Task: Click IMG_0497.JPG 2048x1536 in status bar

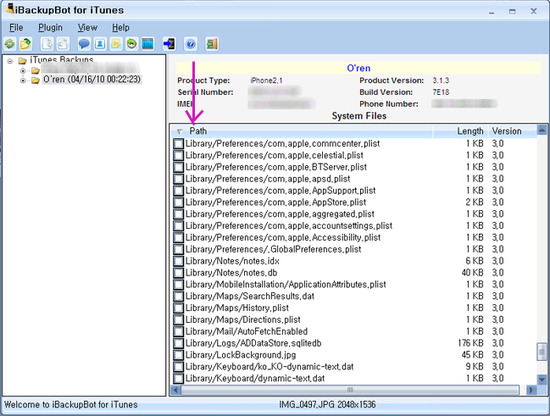Action: [x=327, y=404]
